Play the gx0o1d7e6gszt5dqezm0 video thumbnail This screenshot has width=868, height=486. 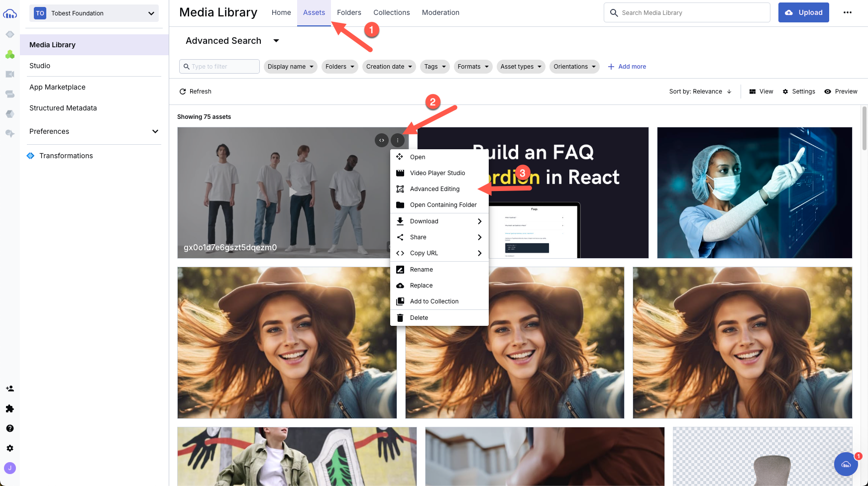coord(293,192)
